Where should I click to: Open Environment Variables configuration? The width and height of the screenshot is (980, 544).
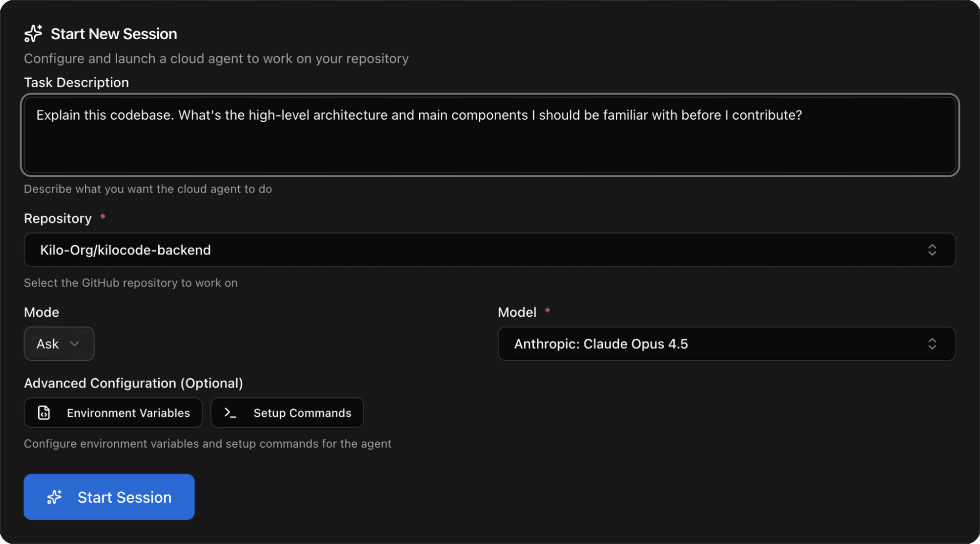[x=113, y=412]
